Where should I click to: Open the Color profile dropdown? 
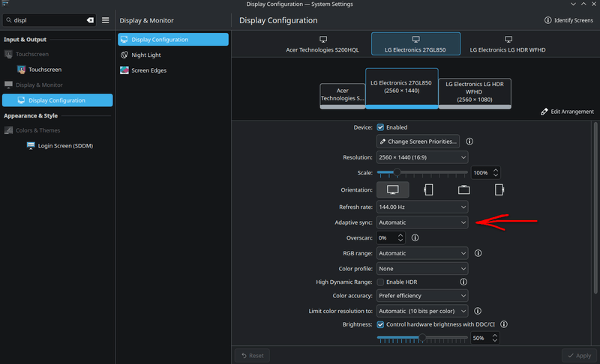pos(422,269)
